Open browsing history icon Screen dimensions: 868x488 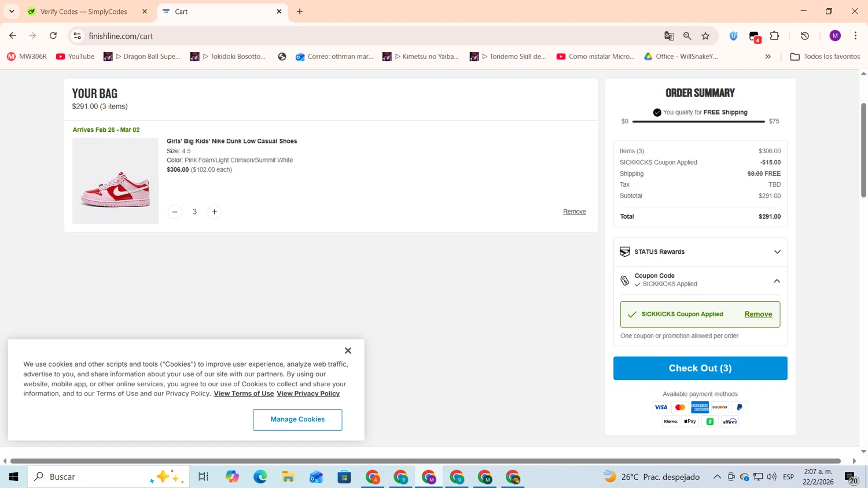point(805,36)
